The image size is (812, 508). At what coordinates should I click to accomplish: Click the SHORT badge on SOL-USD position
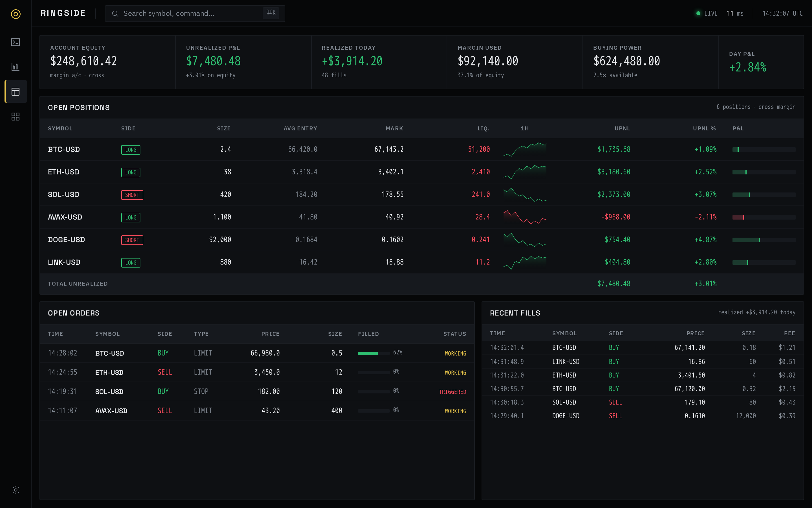click(x=132, y=195)
